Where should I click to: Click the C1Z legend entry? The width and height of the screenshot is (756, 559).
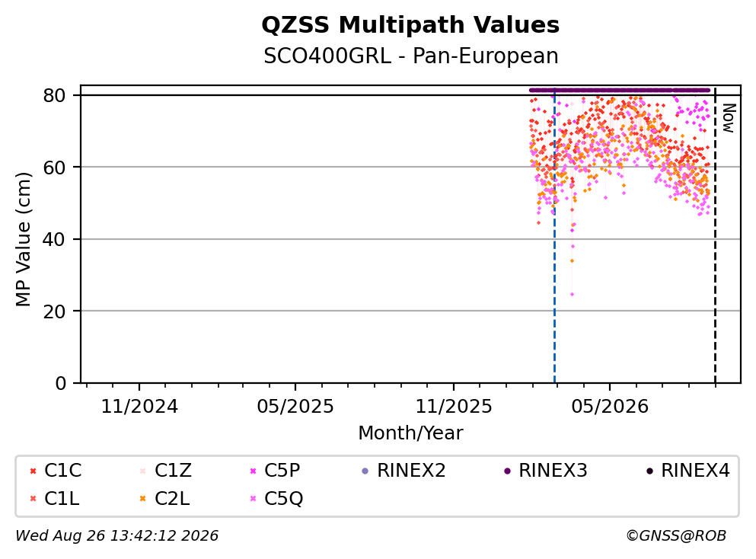tap(166, 470)
